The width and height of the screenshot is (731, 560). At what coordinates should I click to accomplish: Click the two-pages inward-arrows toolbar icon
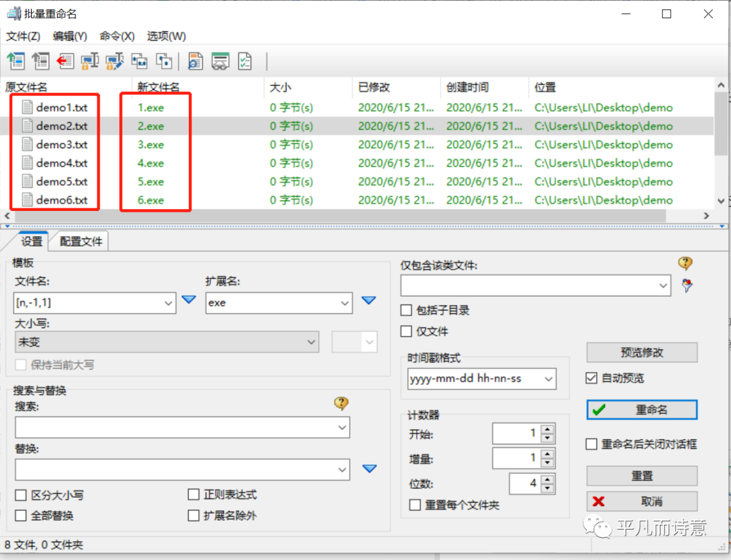[139, 61]
